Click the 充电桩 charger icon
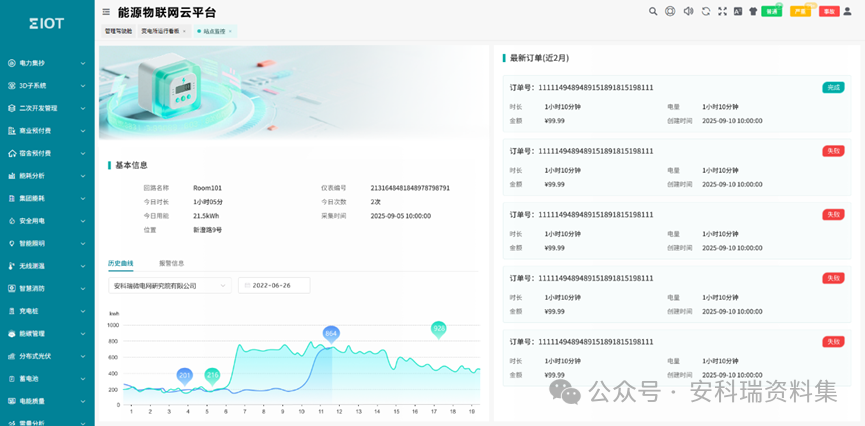 click(x=12, y=311)
